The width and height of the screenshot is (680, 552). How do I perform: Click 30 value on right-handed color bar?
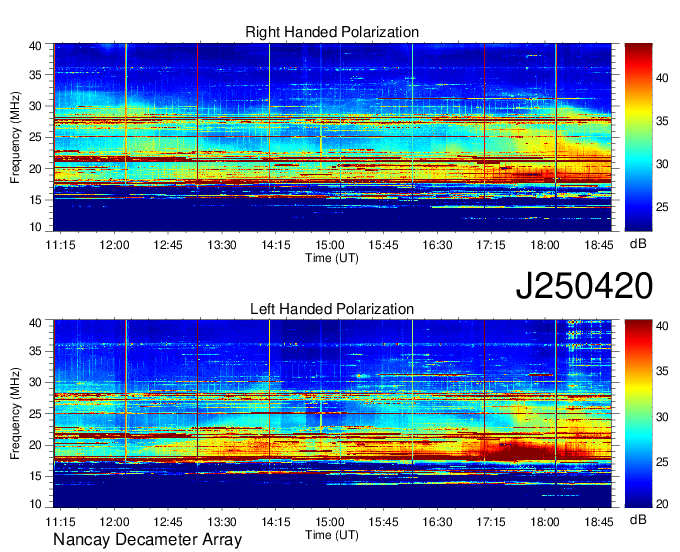point(662,164)
